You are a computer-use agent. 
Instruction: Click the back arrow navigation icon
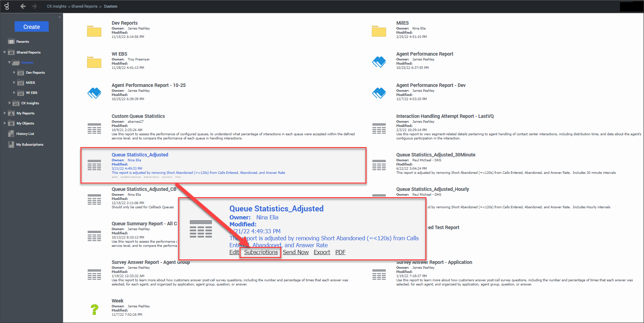click(x=23, y=6)
